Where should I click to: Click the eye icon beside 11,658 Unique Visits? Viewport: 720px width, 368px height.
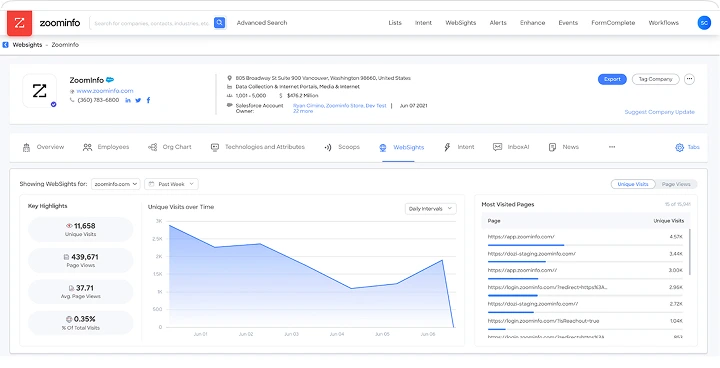click(69, 226)
